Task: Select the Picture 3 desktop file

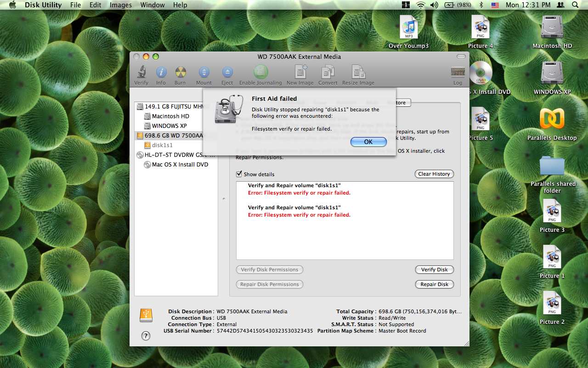Action: pos(552,215)
